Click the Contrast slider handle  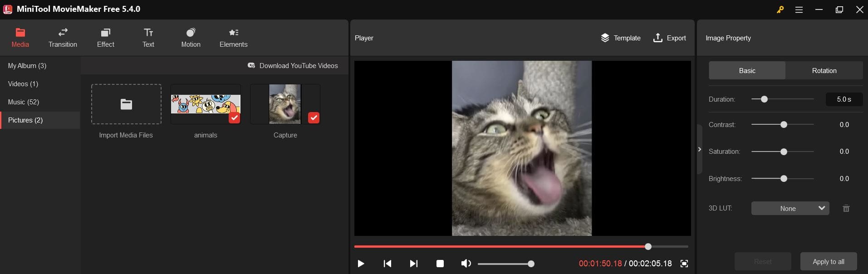point(784,124)
